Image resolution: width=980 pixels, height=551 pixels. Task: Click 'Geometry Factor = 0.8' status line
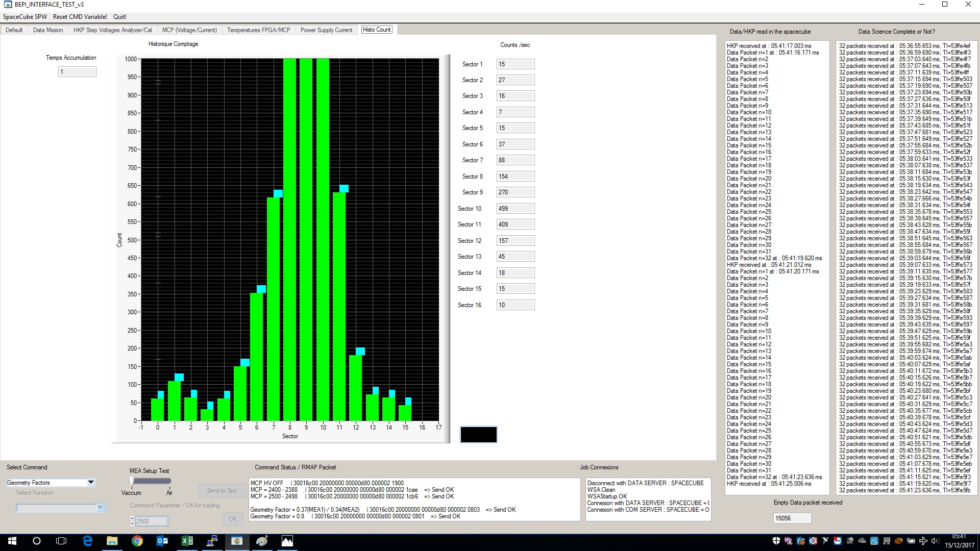pos(355,516)
